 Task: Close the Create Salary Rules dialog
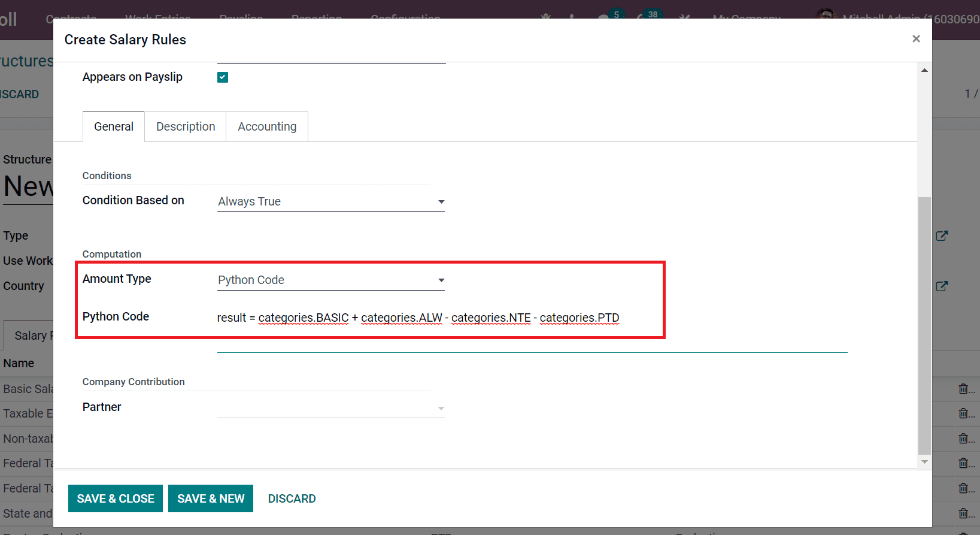tap(915, 39)
